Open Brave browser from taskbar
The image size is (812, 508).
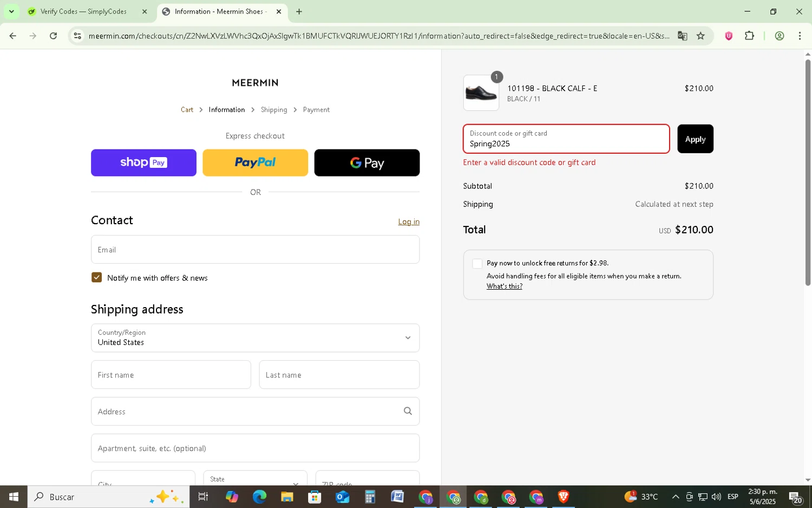point(564,497)
